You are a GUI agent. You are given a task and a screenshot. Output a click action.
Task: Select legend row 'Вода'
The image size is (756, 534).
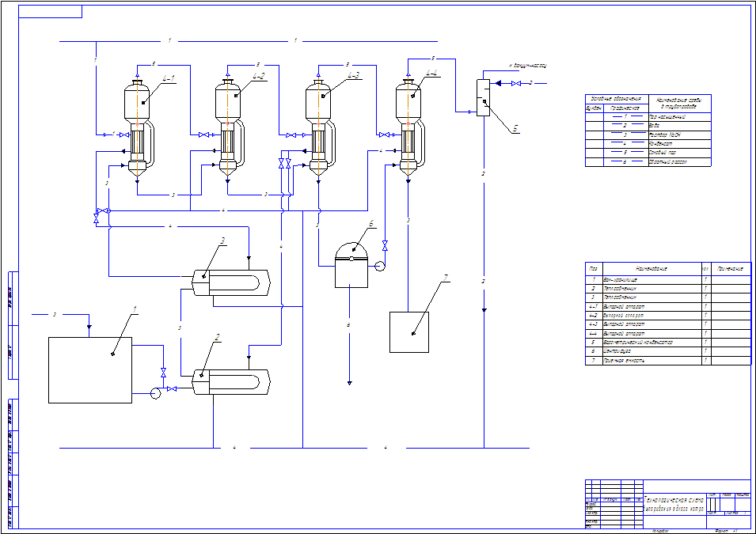point(648,126)
